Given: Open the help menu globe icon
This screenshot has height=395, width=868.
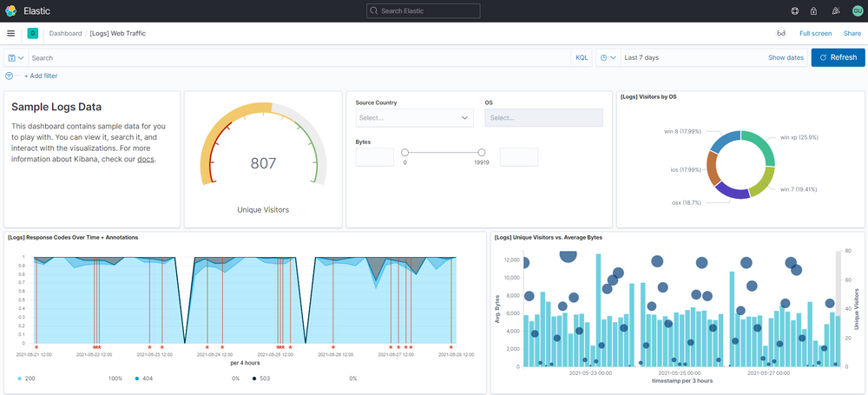Looking at the screenshot, I should click(x=794, y=11).
